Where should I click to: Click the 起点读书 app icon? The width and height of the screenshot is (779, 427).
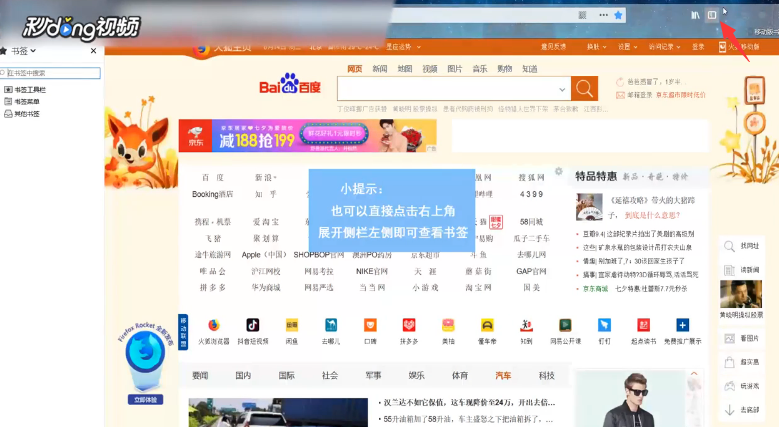point(643,325)
